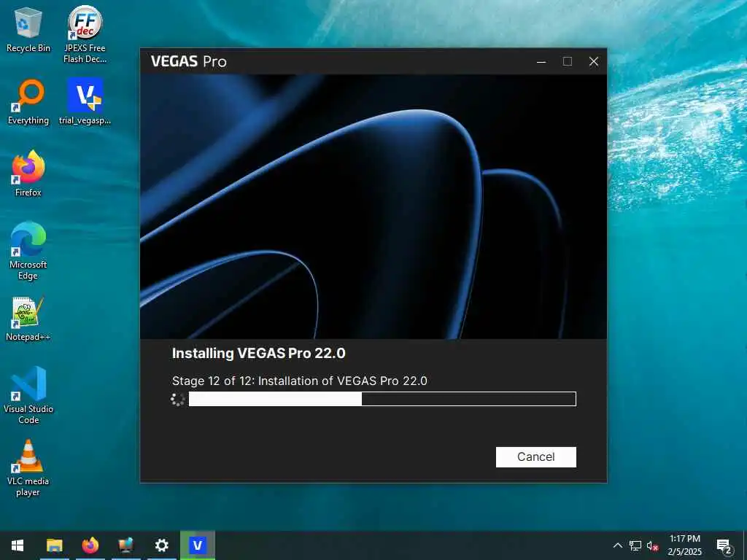Screen dimensions: 747x560
Task: Click the VEGAS Pro title text
Action: click(x=189, y=61)
